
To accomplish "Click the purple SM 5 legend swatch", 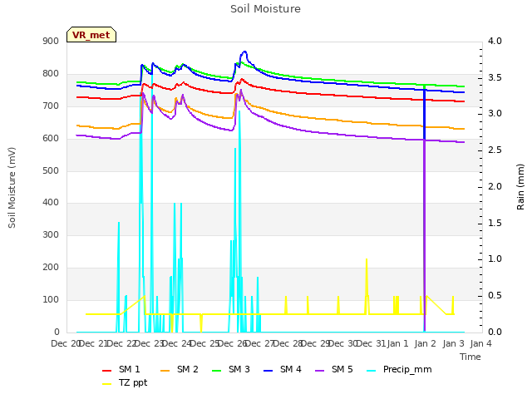I will click(x=319, y=371).
